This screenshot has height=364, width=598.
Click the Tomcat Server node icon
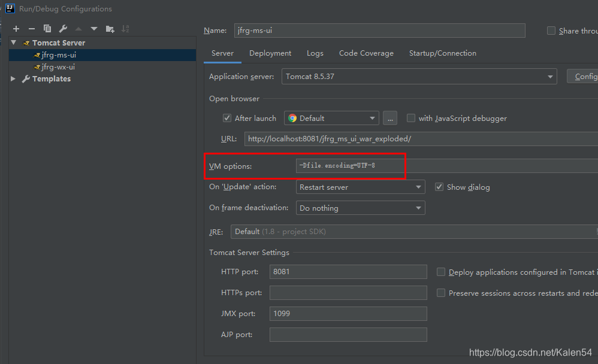pyautogui.click(x=26, y=43)
